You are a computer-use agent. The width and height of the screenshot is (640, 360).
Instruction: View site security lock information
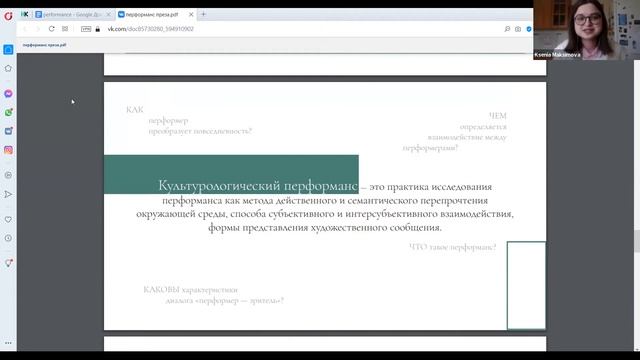click(98, 29)
